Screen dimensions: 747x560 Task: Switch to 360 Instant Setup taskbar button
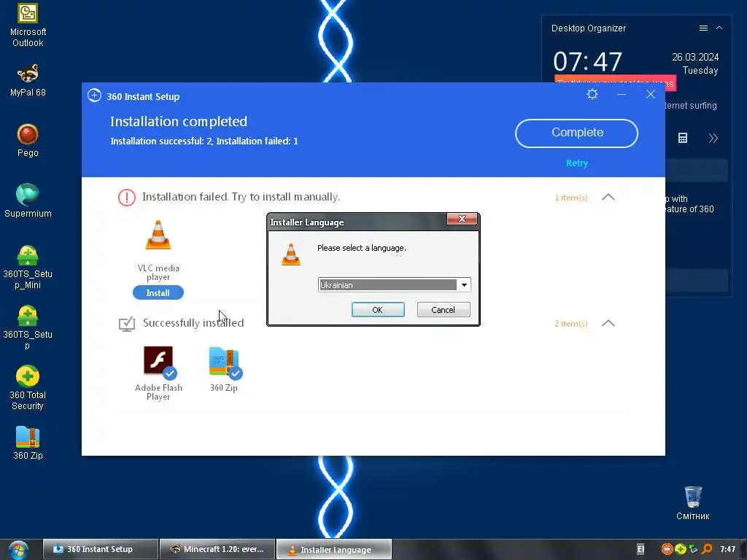100,550
